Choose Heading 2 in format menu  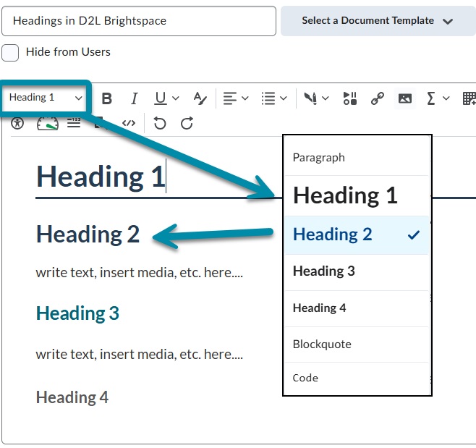pyautogui.click(x=357, y=235)
